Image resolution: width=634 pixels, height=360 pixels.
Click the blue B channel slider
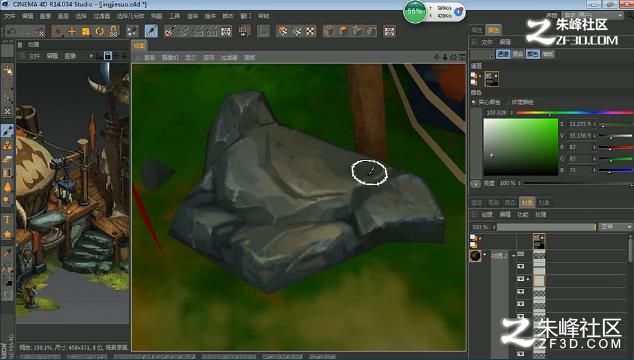click(x=615, y=171)
